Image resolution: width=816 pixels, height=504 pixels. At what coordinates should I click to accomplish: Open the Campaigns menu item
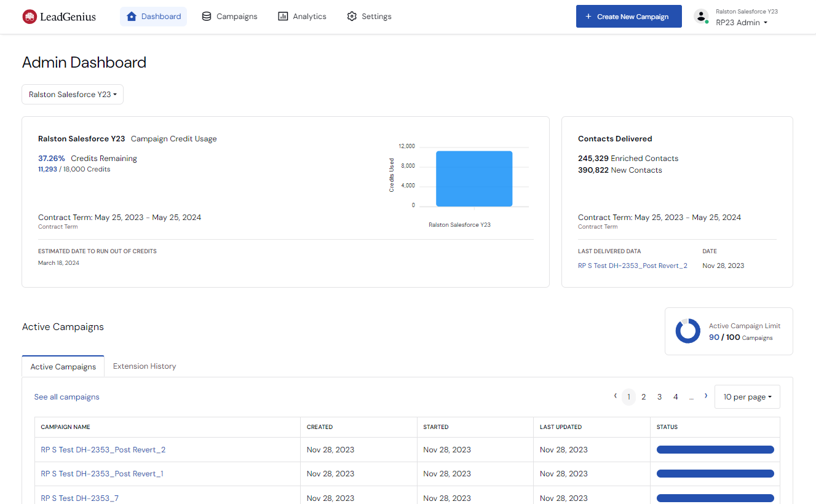pos(230,17)
